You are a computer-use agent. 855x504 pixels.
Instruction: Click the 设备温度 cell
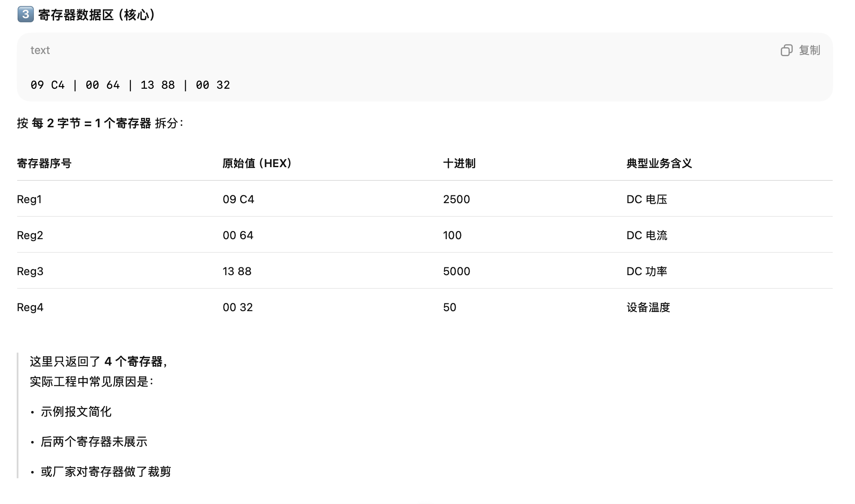pos(648,307)
